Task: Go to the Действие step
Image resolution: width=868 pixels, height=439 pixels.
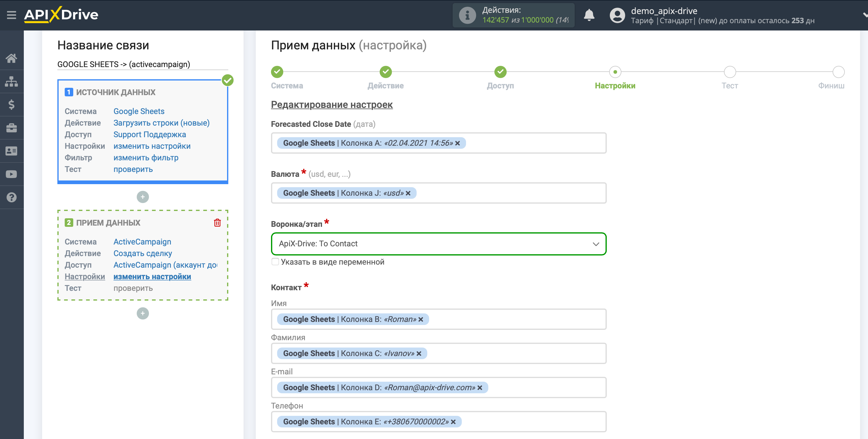Action: tap(386, 72)
